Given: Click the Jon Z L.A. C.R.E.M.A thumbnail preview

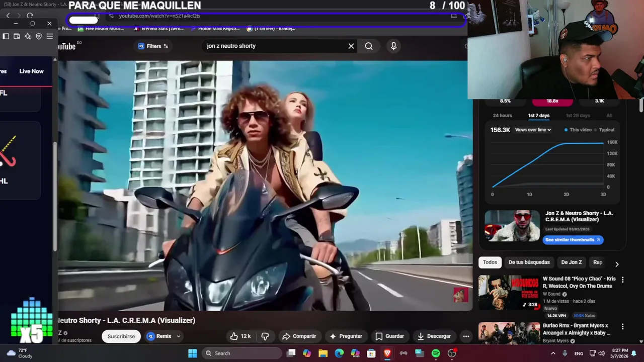Looking at the screenshot, I should [x=512, y=226].
